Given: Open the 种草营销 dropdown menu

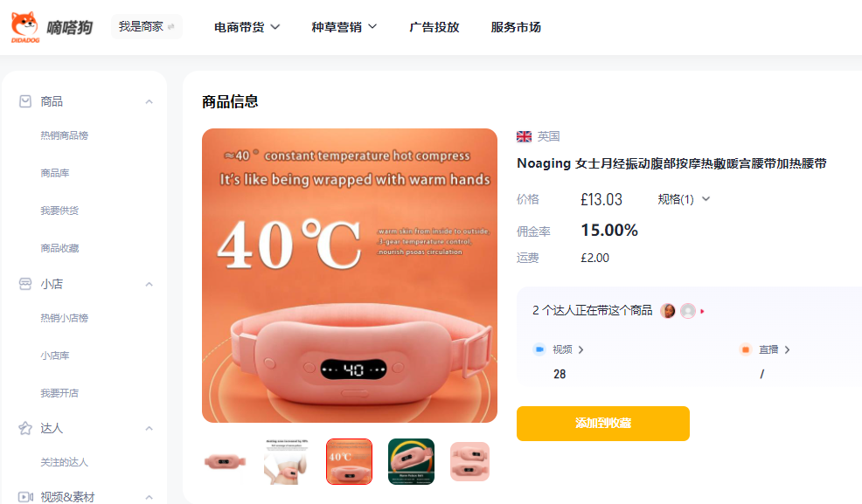Looking at the screenshot, I should pyautogui.click(x=344, y=27).
